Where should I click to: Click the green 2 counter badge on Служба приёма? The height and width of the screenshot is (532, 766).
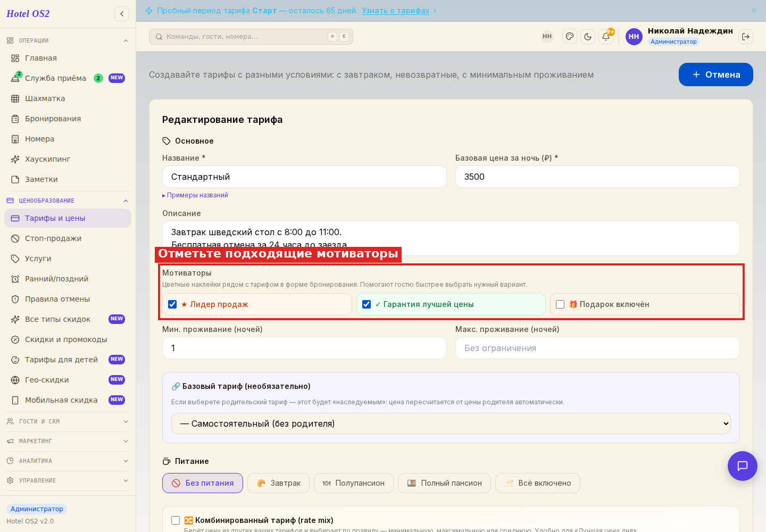pyautogui.click(x=98, y=78)
